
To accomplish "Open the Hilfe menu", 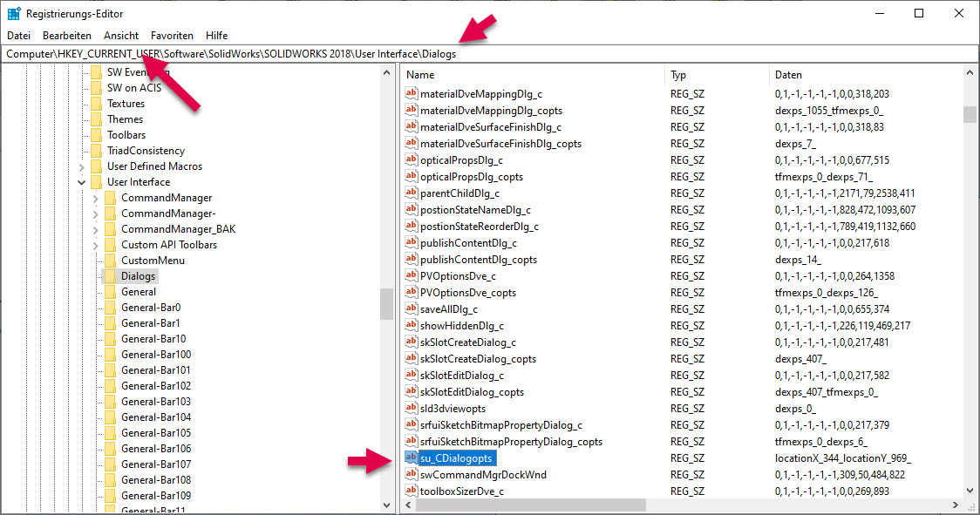I will pos(217,36).
